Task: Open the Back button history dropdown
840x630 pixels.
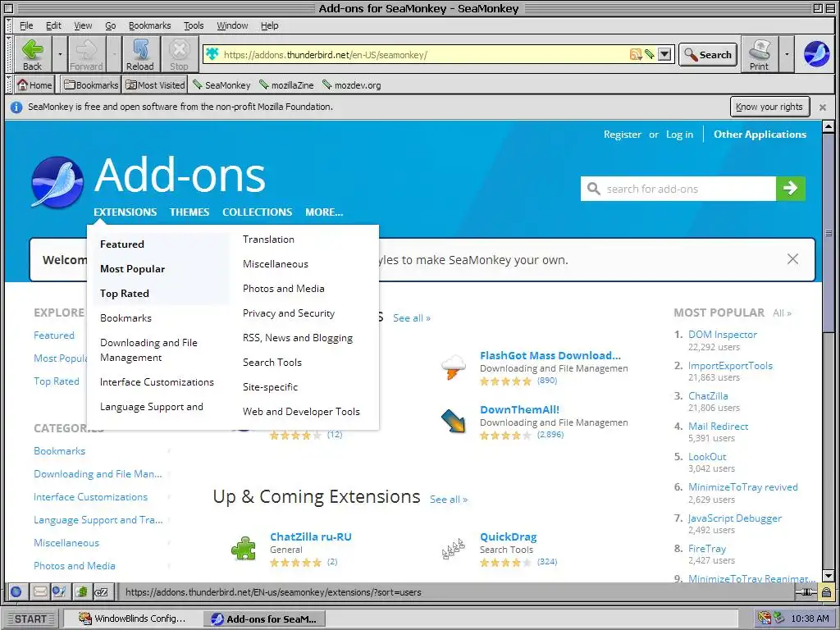Action: [x=60, y=54]
